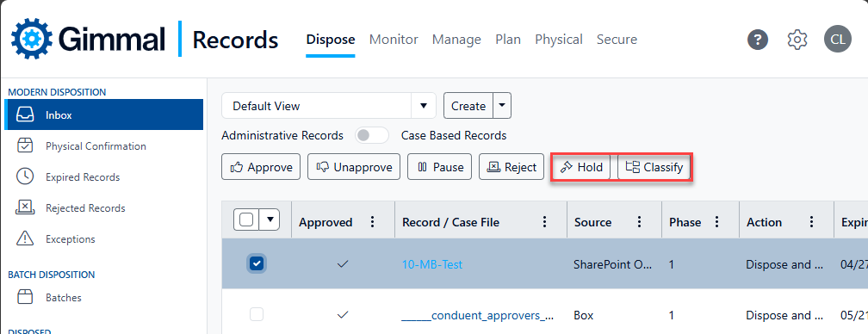This screenshot has height=334, width=868.
Task: Open the Source column options menu
Action: 639,222
